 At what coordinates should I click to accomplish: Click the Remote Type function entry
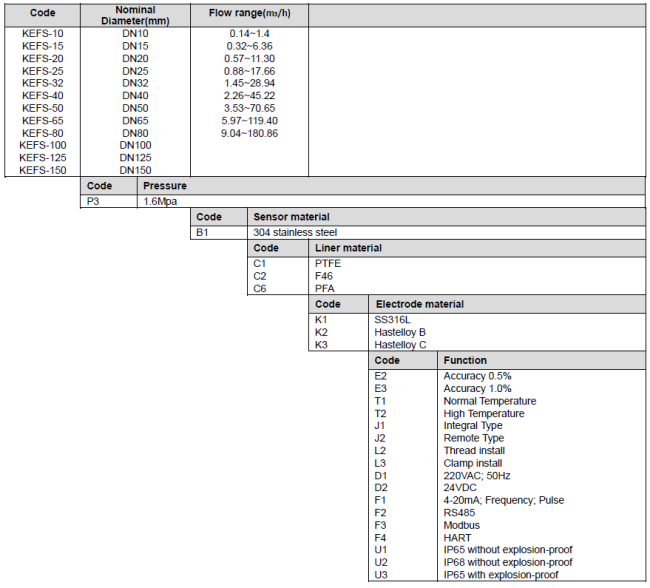point(473,438)
